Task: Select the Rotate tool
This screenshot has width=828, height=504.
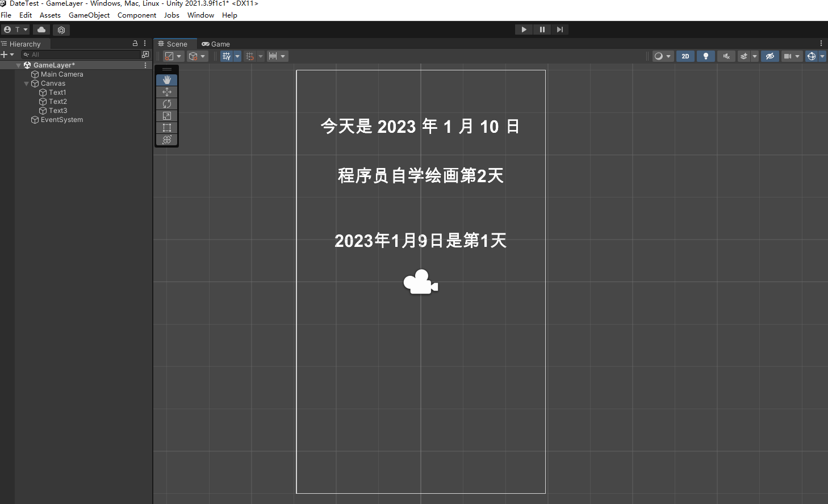Action: point(166,104)
